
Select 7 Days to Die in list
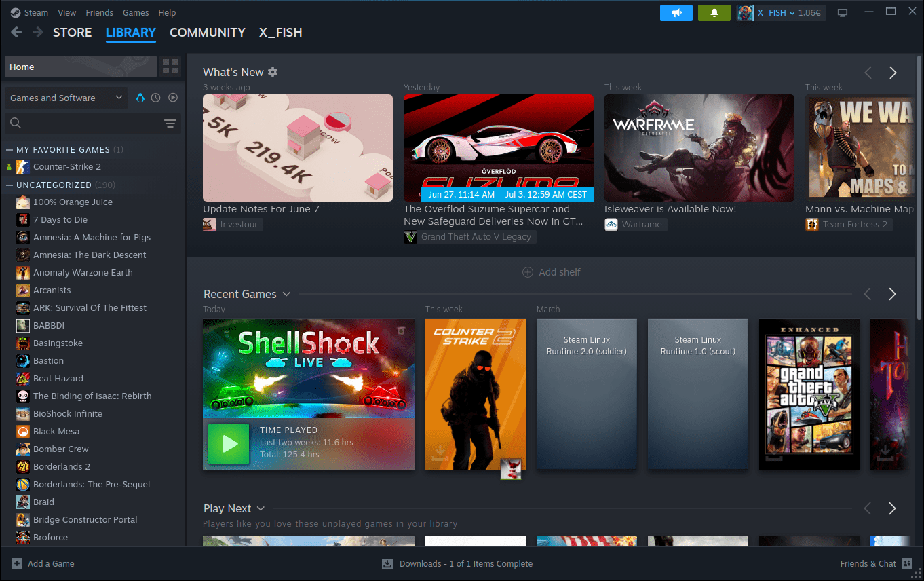coord(94,219)
